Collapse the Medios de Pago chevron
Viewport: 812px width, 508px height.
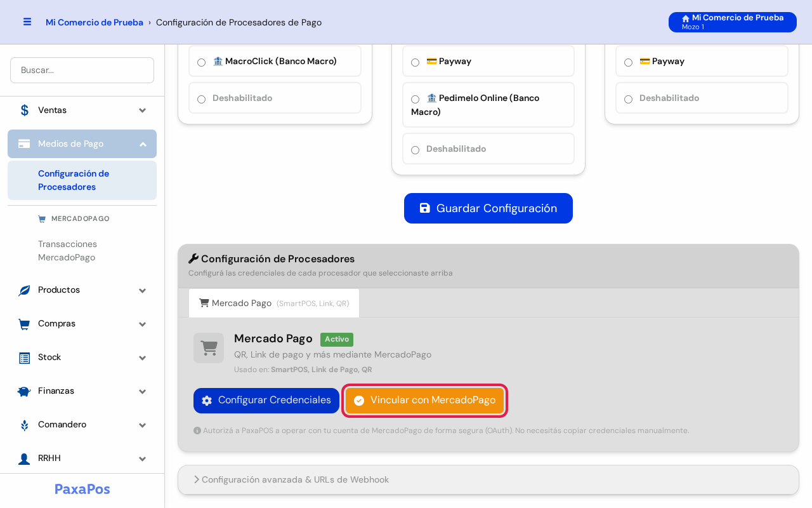[143, 144]
